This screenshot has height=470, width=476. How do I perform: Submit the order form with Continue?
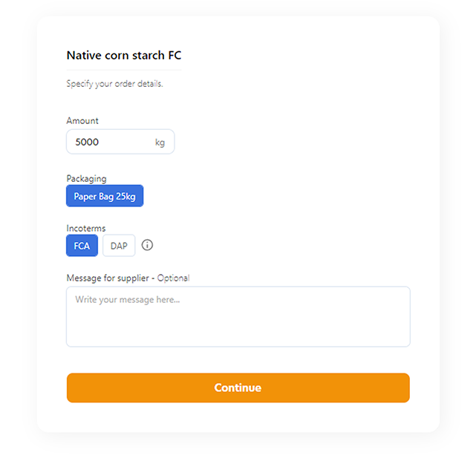tap(238, 388)
